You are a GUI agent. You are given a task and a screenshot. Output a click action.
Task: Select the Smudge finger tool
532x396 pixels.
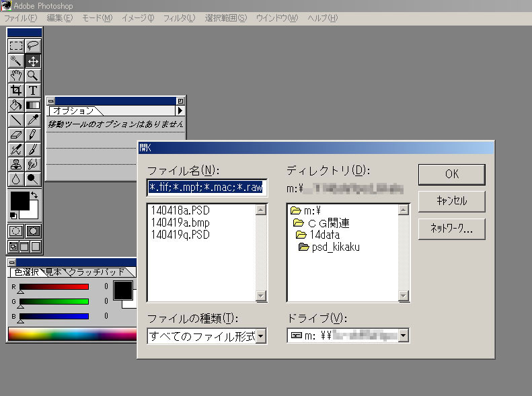pyautogui.click(x=33, y=164)
